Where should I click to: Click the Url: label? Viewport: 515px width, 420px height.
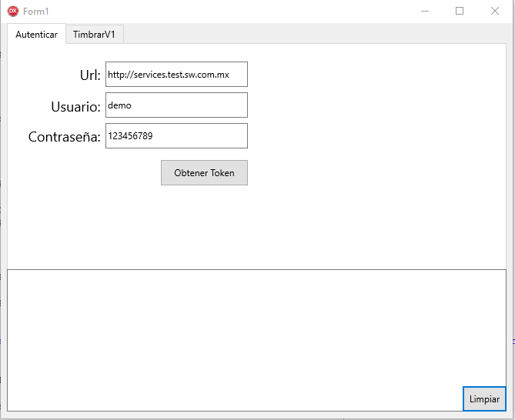89,75
